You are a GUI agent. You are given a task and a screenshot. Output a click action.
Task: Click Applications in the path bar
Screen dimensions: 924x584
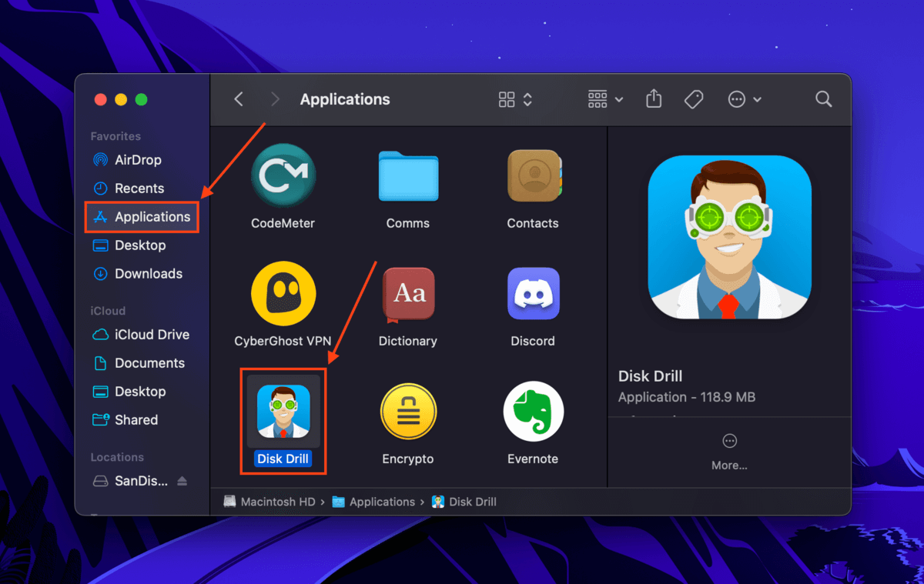(x=373, y=502)
